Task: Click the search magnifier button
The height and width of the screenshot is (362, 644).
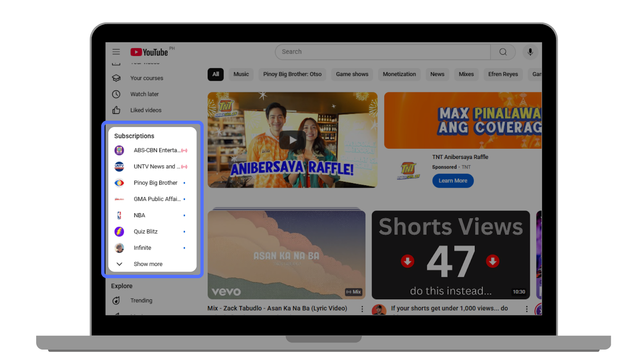Action: [503, 52]
